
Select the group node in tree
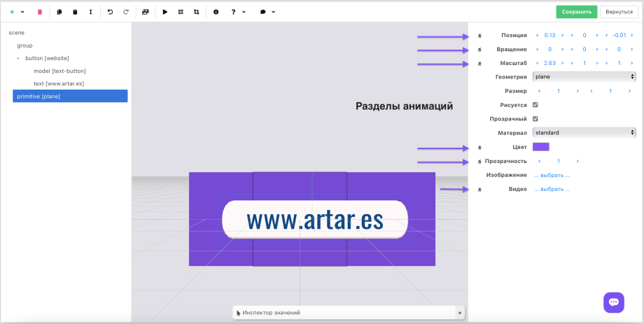click(x=24, y=45)
